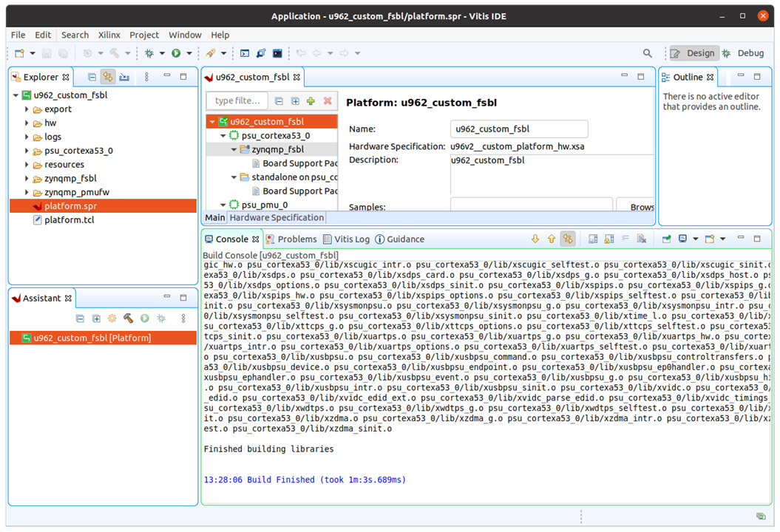Viewport: 780px width, 532px height.
Task: Open dropdown next to Open Console icon
Action: [x=723, y=239]
